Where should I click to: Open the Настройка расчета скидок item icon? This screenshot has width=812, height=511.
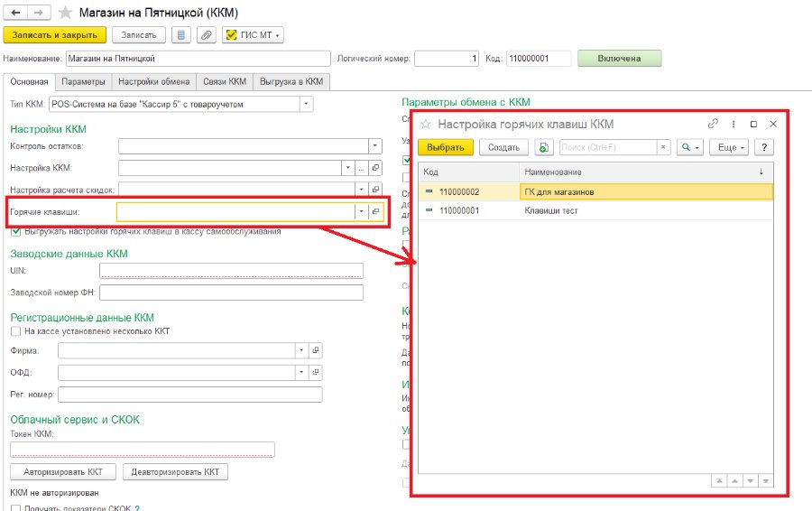pos(375,190)
